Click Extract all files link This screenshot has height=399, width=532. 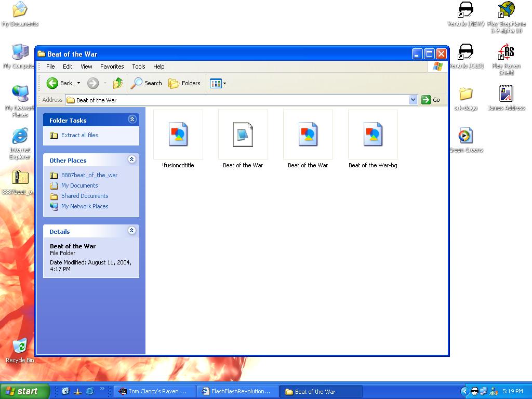coord(79,135)
